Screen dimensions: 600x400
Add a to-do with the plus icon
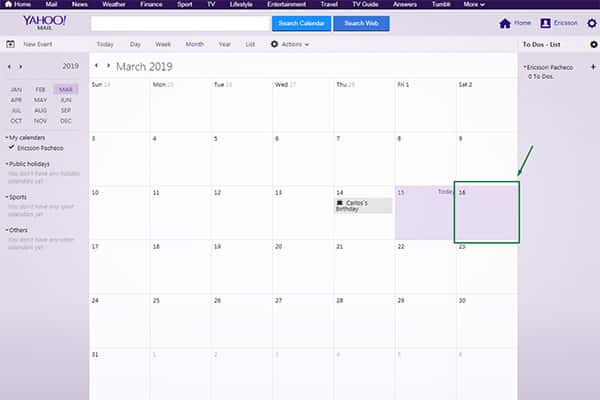(593, 67)
